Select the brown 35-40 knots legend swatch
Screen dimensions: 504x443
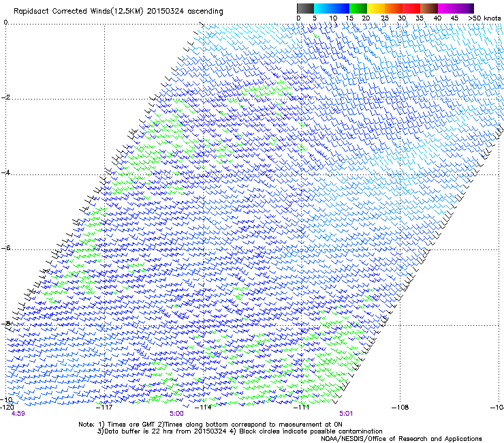tap(429, 8)
